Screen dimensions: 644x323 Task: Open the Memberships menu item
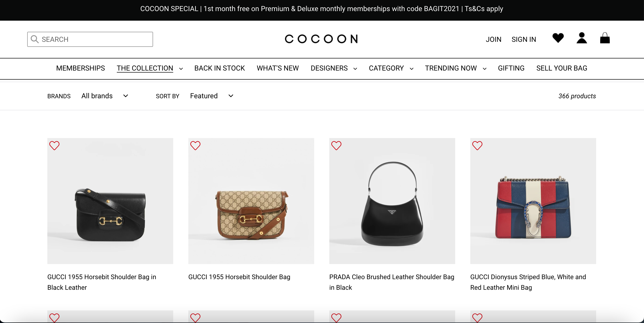click(x=81, y=68)
